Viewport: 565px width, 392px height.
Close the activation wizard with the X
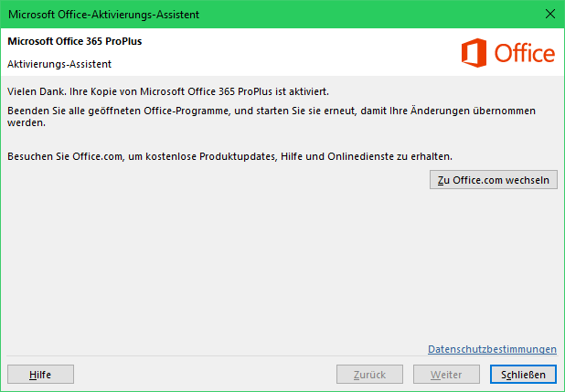pyautogui.click(x=550, y=14)
